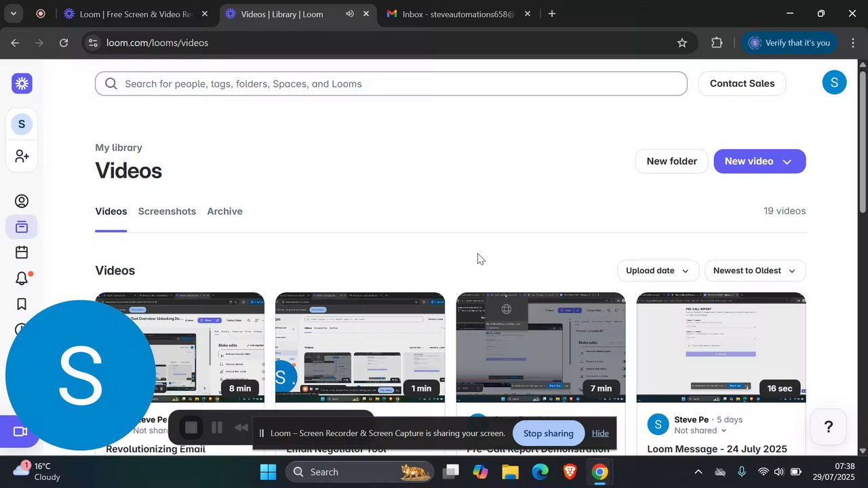View site information icon in address bar
This screenshot has width=868, height=488.
[x=94, y=43]
